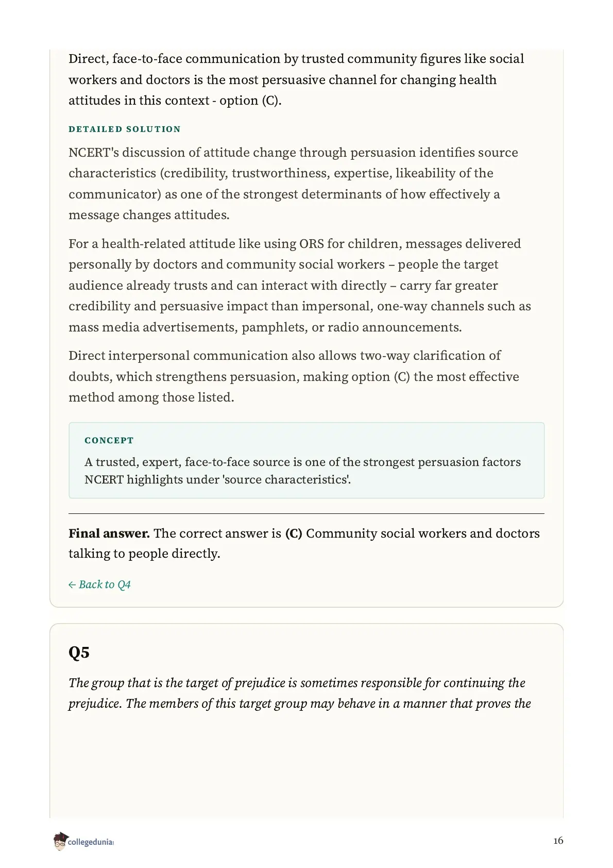Click the collegedunia mascot logo icon
Image resolution: width=613 pixels, height=868 pixels.
(x=60, y=841)
